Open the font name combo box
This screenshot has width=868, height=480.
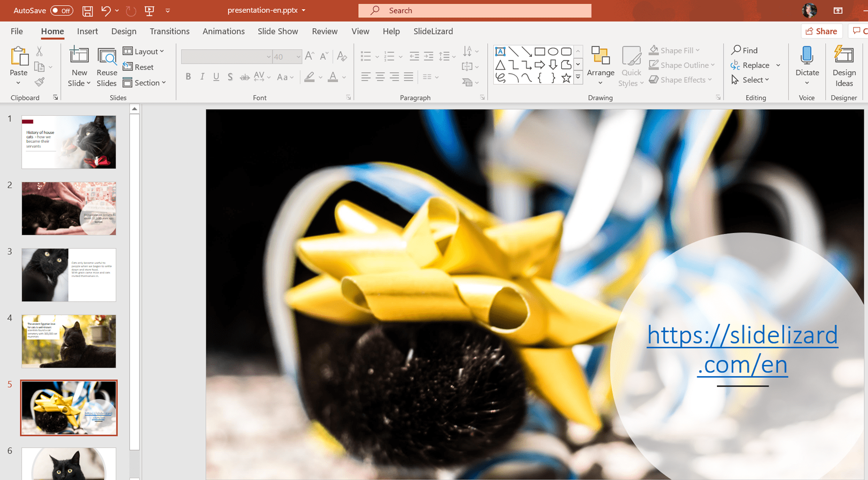click(227, 57)
